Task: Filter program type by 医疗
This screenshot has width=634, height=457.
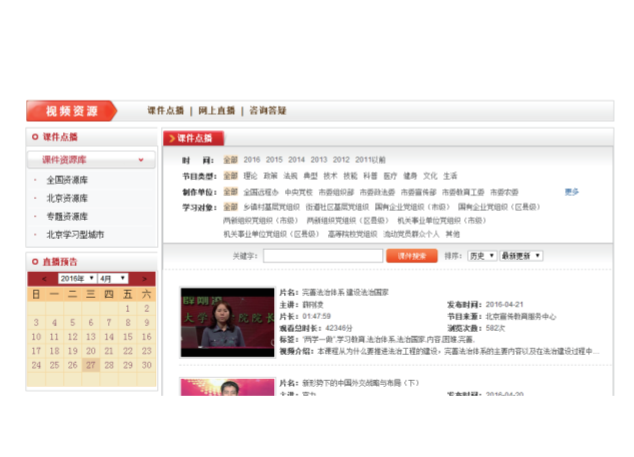Action: (x=390, y=176)
